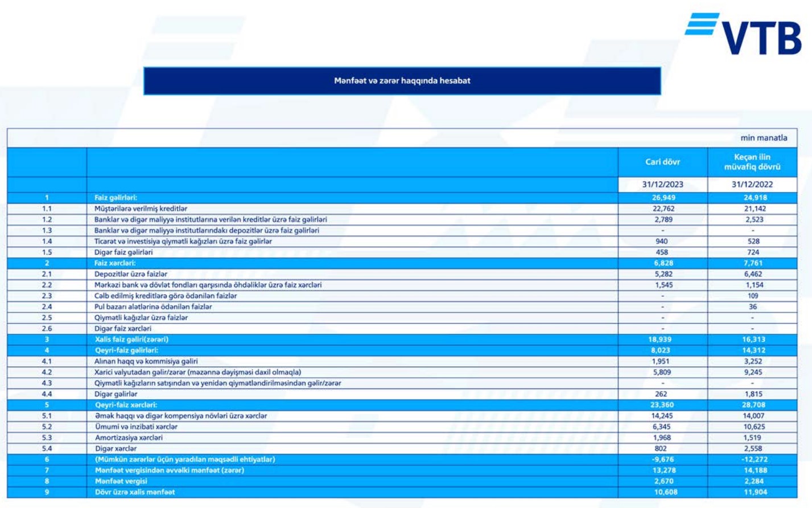This screenshot has height=508, width=812.
Task: Select the -9,676 provisions value
Action: (662, 460)
